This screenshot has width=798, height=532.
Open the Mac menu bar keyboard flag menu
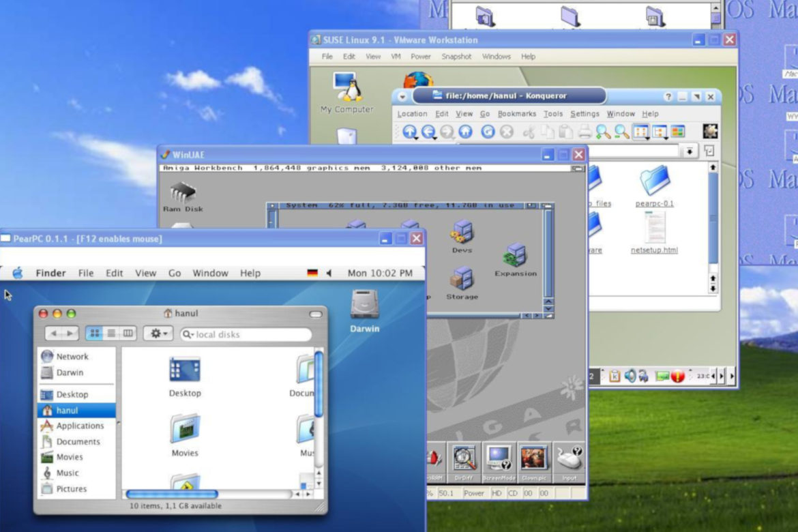pos(312,273)
